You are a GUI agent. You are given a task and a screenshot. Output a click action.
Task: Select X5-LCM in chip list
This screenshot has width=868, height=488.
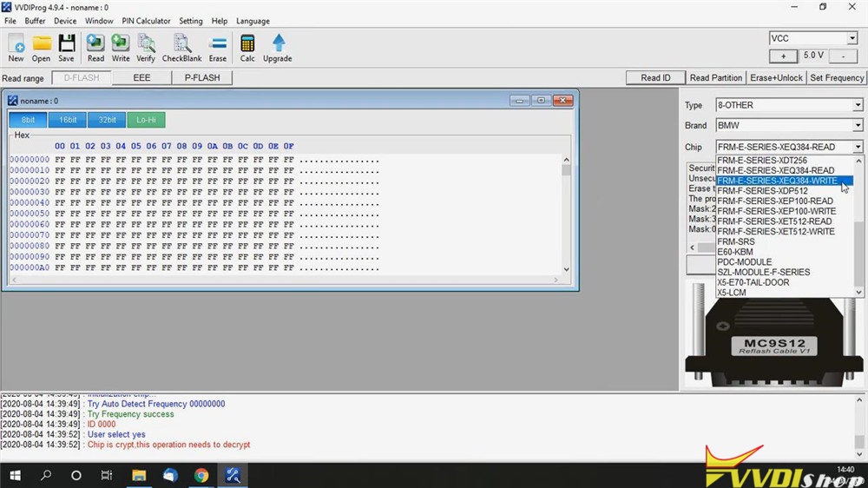[731, 293]
